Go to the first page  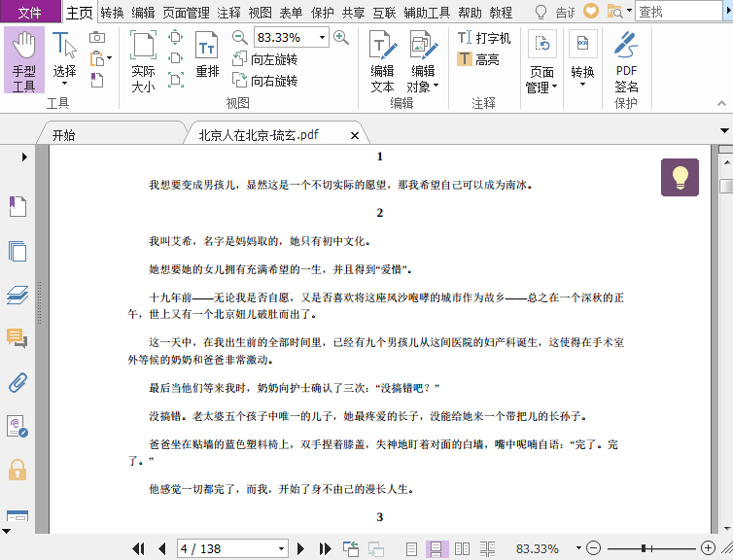[138, 548]
